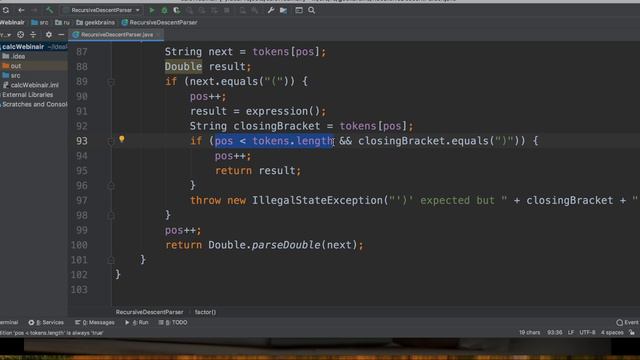Click the factor() breadcrumb below editor
640x360 pixels.
205,312
